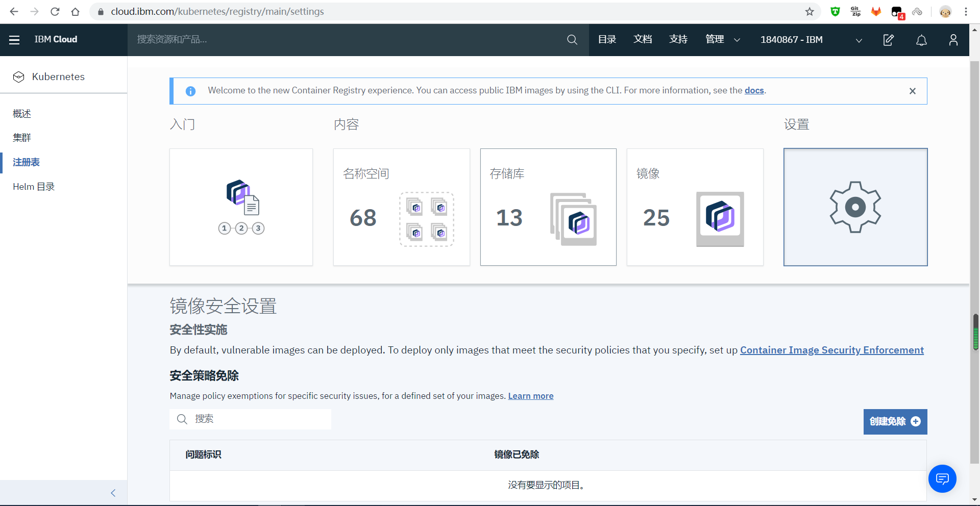
Task: Click the search magnifier icon in header
Action: pos(572,40)
